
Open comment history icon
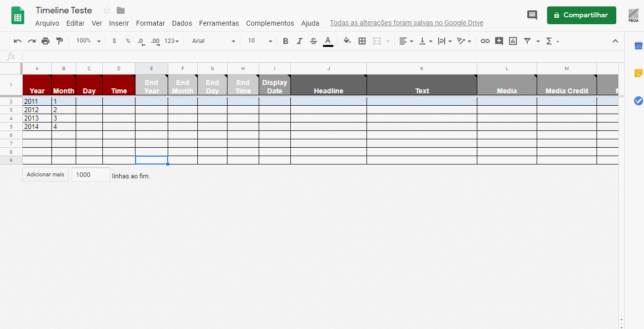point(532,15)
